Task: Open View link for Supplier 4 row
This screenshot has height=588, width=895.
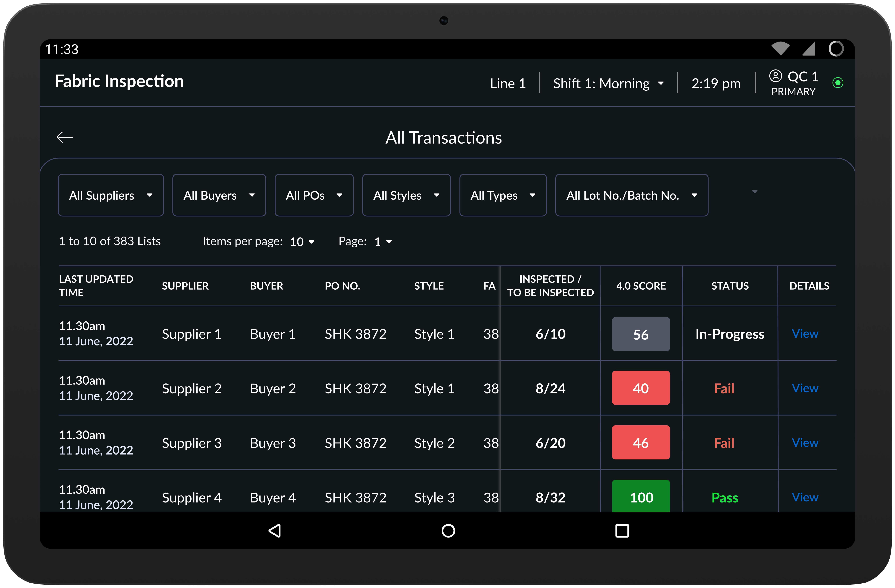Action: (x=805, y=497)
